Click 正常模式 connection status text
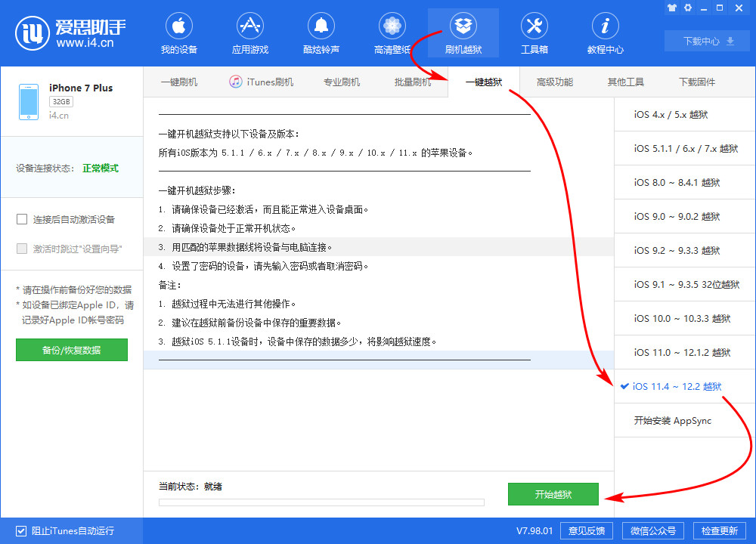The image size is (756, 544). [x=101, y=168]
